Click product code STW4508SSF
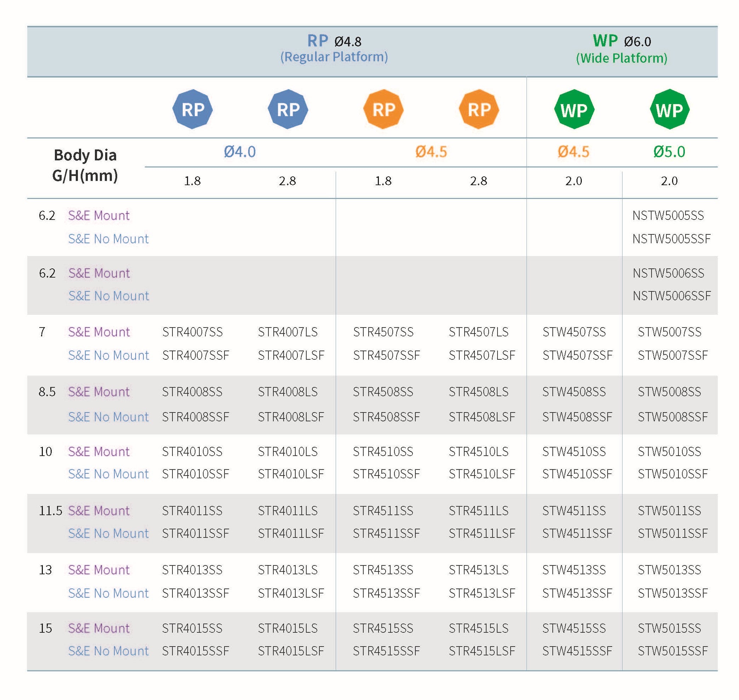739x700 pixels. [577, 417]
